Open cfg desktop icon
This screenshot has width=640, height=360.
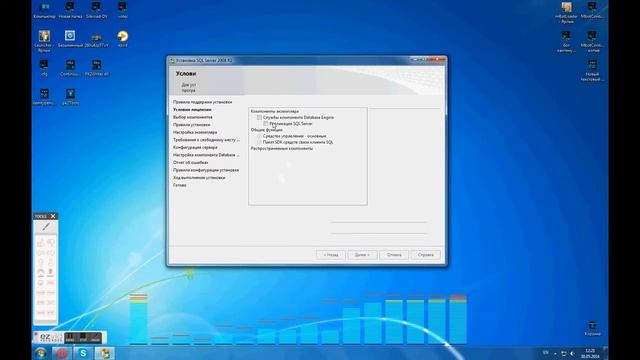pos(44,68)
